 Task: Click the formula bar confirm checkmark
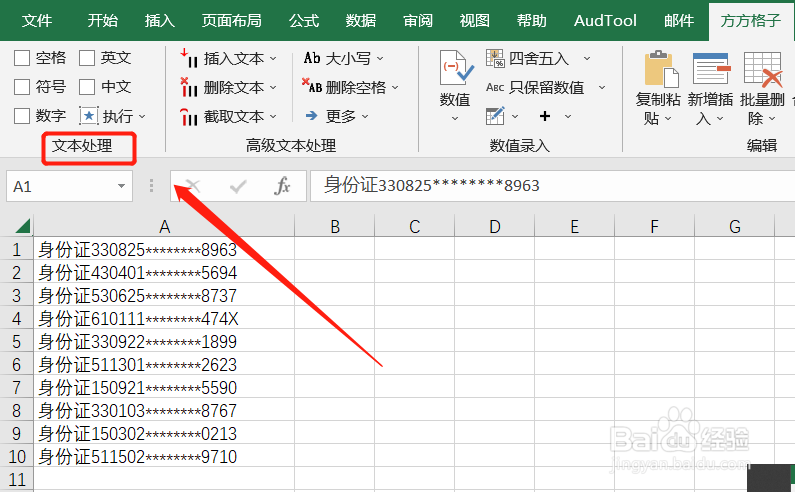238,187
